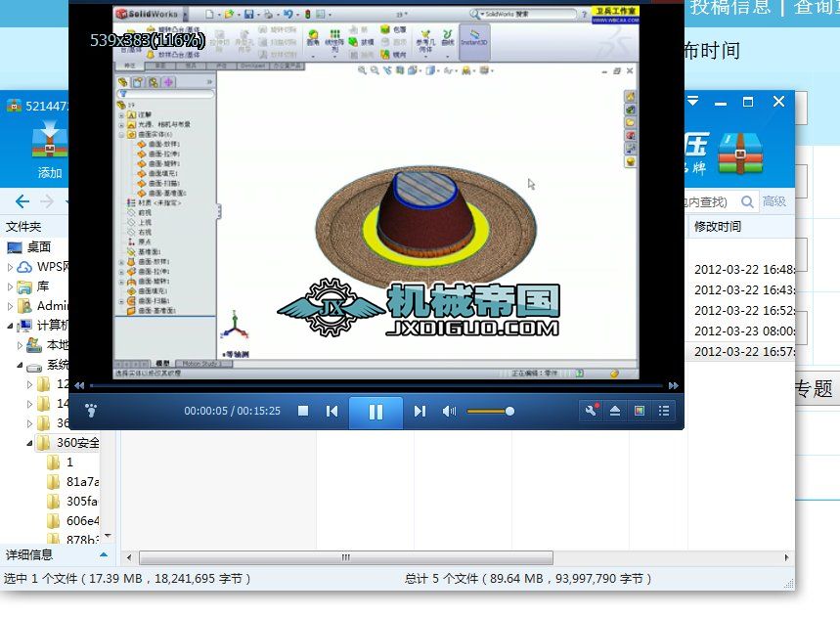The image size is (840, 617).
Task: Mute the player via speaker icon
Action: (x=449, y=411)
